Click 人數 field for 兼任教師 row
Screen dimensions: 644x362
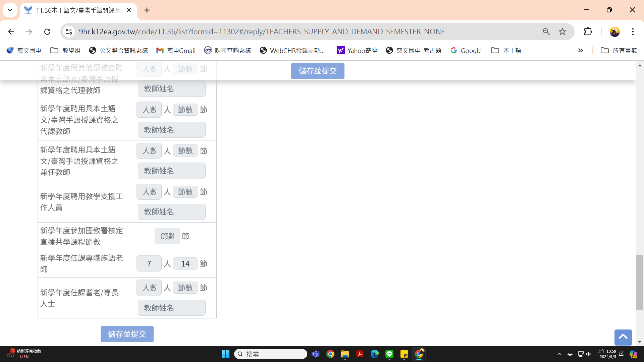[x=149, y=151]
